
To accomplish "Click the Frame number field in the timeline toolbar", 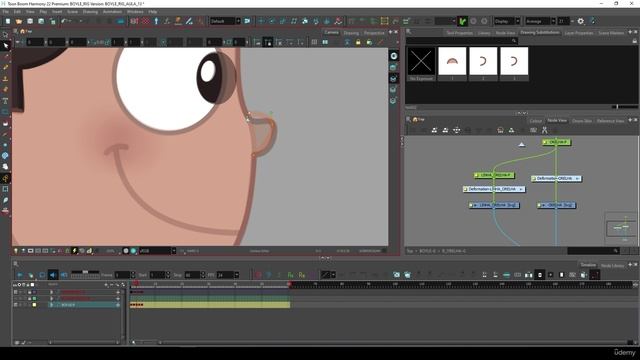I will 122,275.
